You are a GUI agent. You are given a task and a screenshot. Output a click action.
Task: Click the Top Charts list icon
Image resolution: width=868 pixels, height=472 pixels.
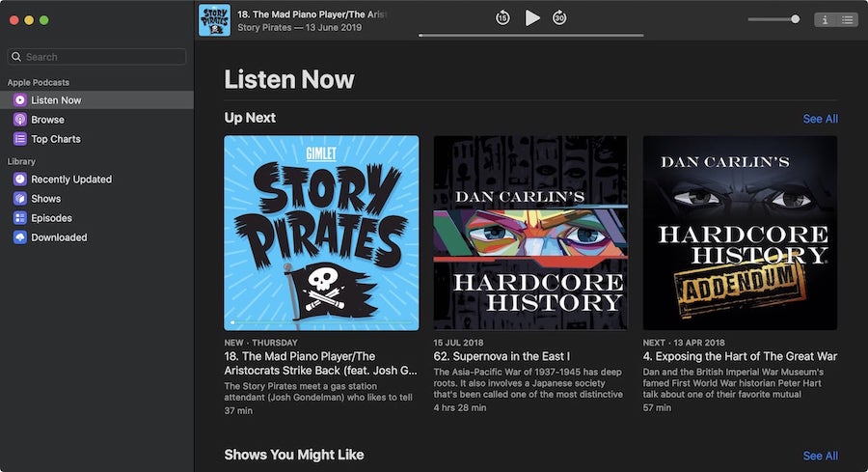click(20, 139)
